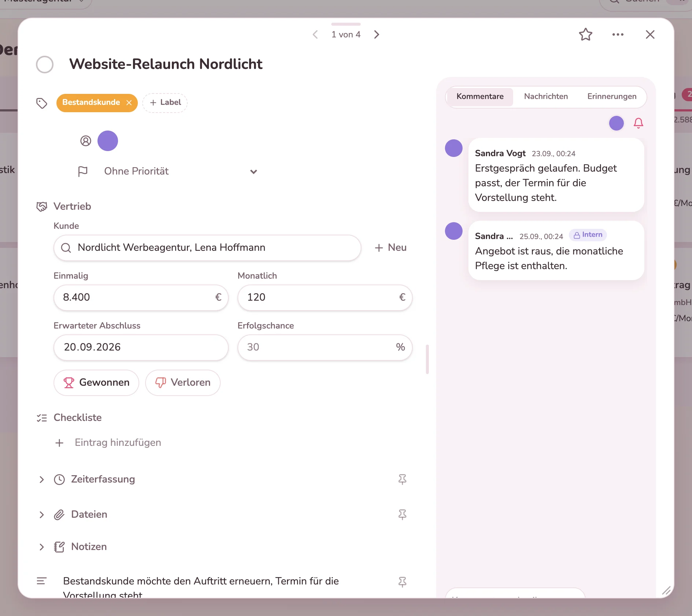692x616 pixels.
Task: Click the Intern badge on second comment
Action: tap(588, 235)
